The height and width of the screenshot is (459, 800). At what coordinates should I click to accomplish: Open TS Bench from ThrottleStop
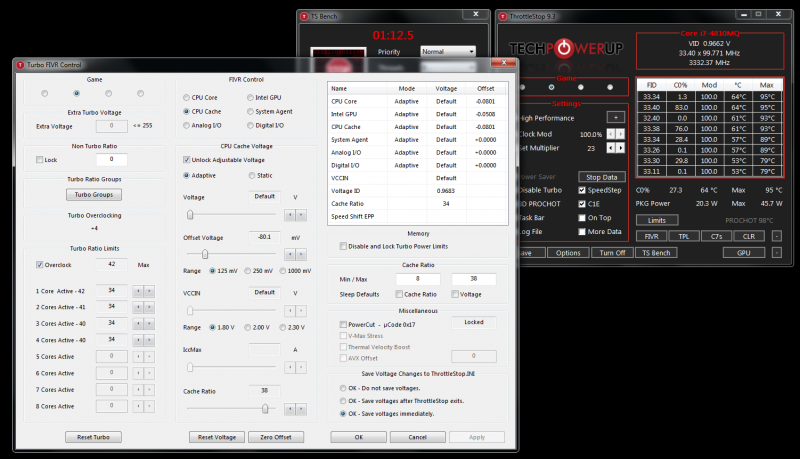656,253
